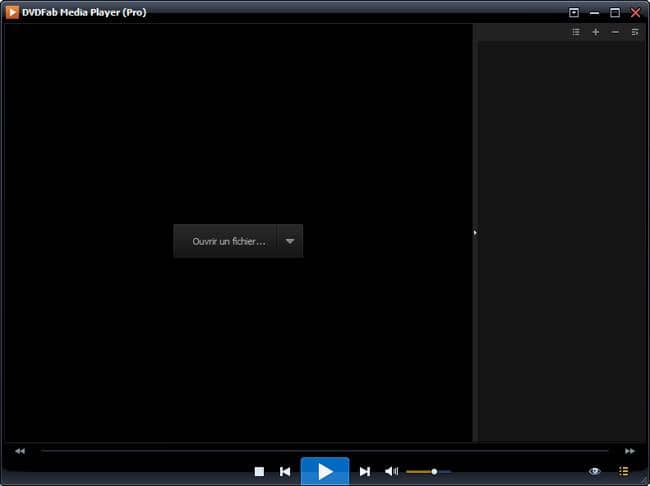Open the title bar main menu dropdown icon
The image size is (650, 486).
click(574, 12)
